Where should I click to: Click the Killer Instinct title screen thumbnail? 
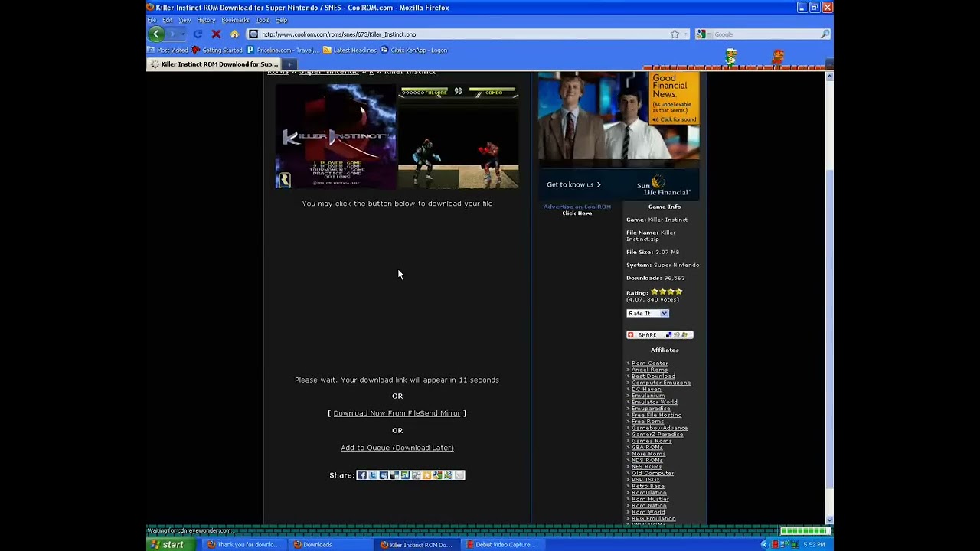335,136
